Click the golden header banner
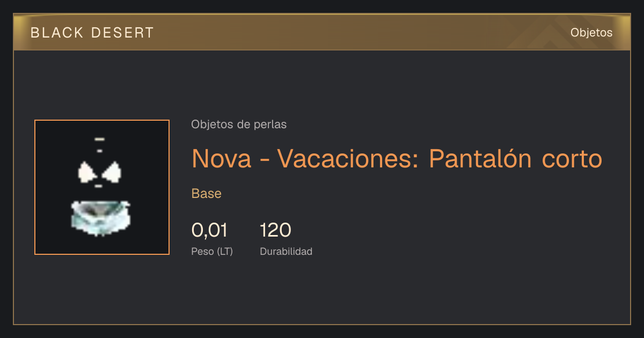644x338 pixels. pyautogui.click(x=322, y=32)
